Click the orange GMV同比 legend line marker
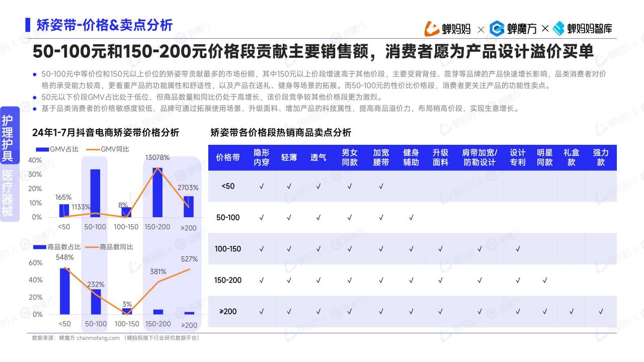 coord(93,149)
